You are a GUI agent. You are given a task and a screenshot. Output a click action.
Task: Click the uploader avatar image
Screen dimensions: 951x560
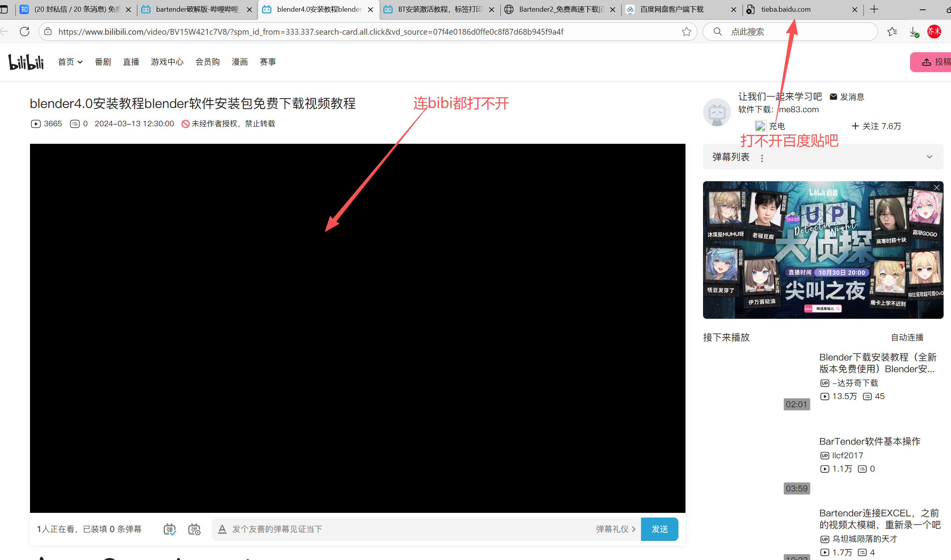[717, 113]
